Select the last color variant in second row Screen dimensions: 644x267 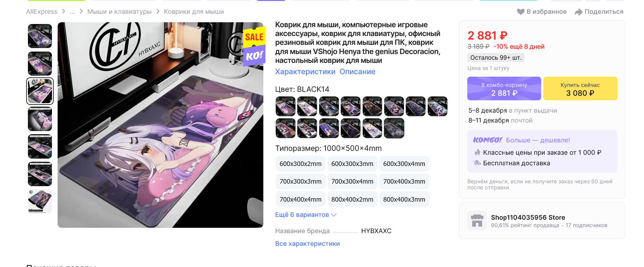(394, 128)
